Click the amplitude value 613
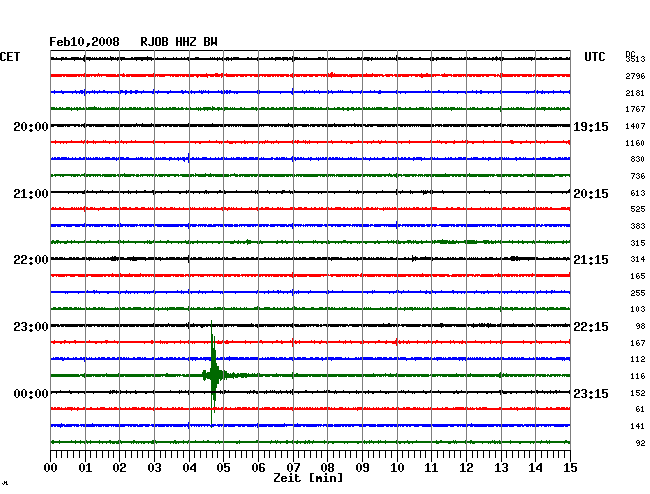650x494 pixels. (x=638, y=193)
